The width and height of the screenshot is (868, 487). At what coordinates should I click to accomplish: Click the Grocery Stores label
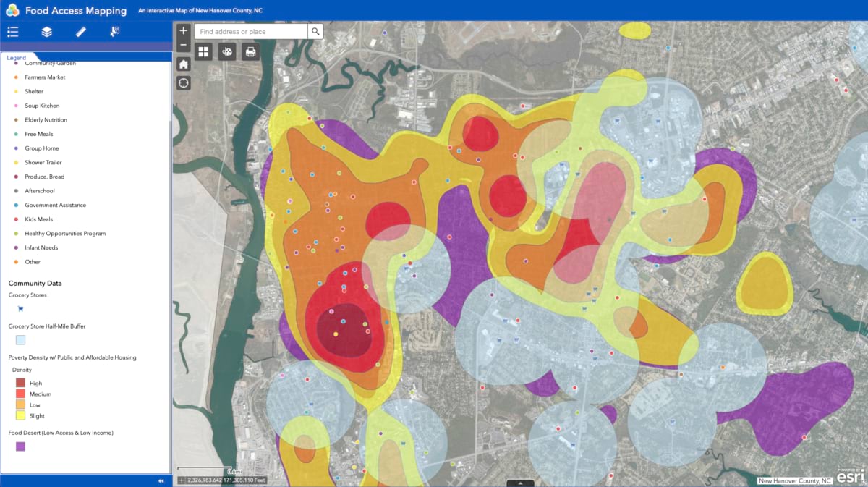click(x=28, y=295)
